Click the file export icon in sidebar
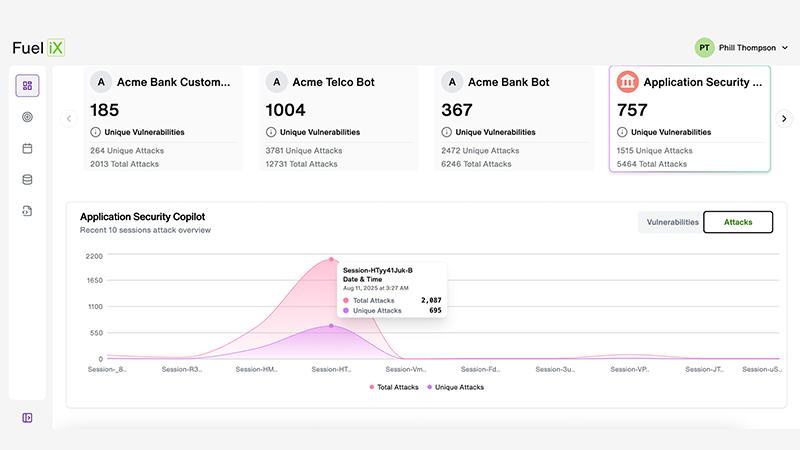Screen dimensions: 800x450 [27, 211]
